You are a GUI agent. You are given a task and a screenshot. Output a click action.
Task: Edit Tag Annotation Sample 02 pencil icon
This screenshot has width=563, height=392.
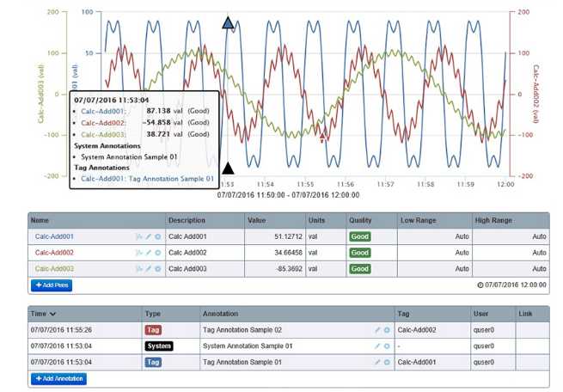(x=377, y=329)
